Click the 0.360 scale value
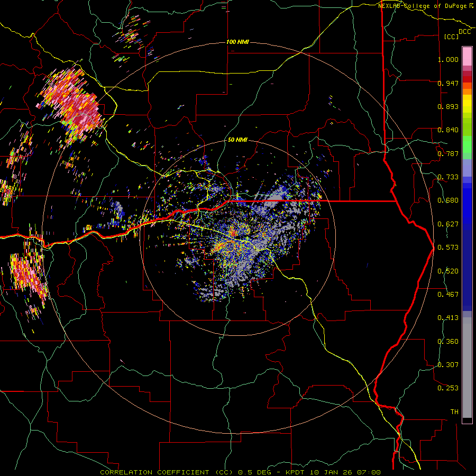 click(448, 342)
